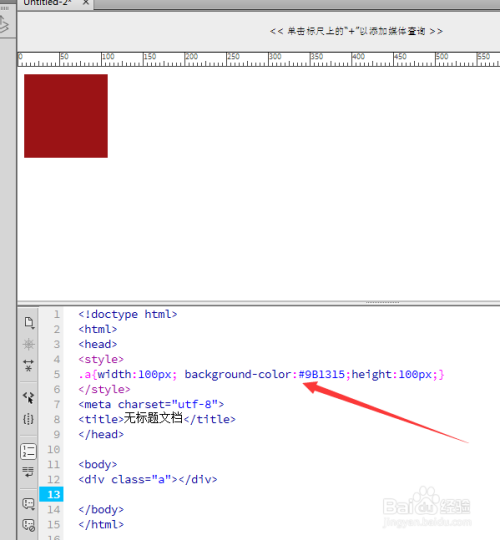Click the Show Code Navigator wheel icon
Screen dimensions: 500x540
pyautogui.click(x=29, y=344)
